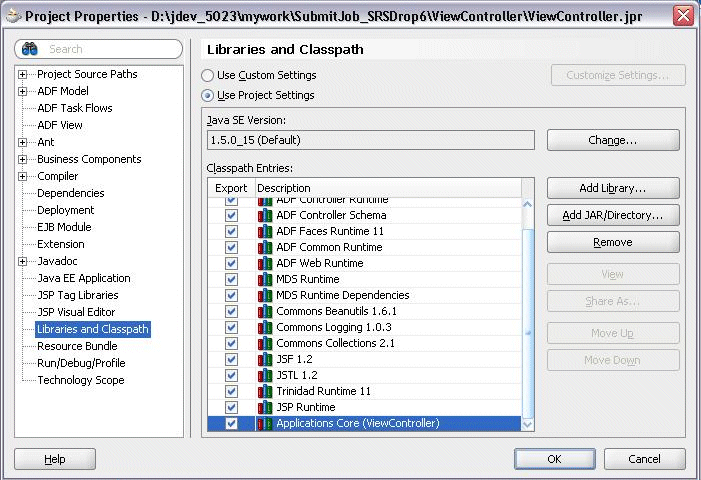Click the library icon beside Applications Core (ViewController)
The height and width of the screenshot is (480, 701).
point(265,423)
